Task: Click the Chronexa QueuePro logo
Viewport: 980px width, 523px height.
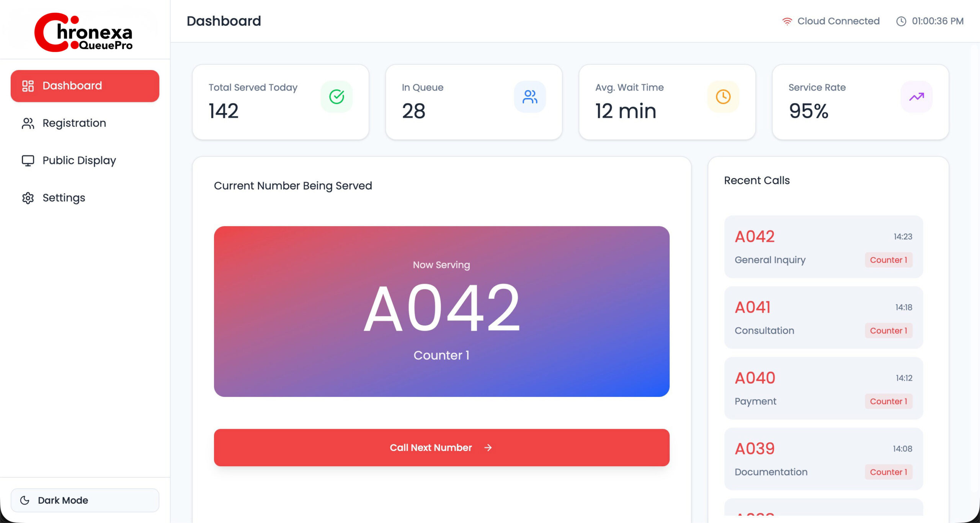Action: (x=84, y=32)
